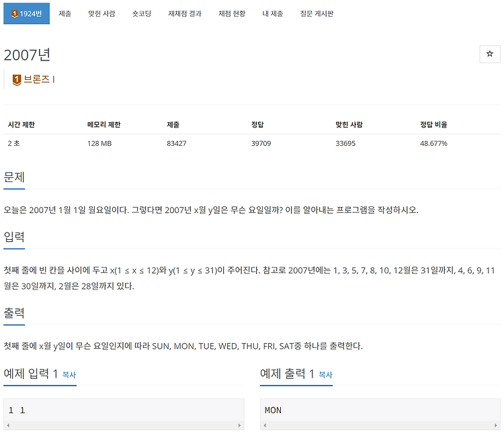504x434 pixels.
Task: Open the 1924번 problem tab
Action: click(x=26, y=13)
